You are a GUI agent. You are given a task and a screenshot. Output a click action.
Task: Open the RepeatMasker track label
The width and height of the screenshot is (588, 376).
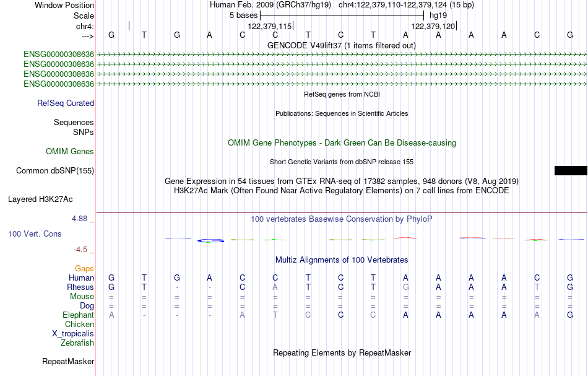click(x=68, y=361)
